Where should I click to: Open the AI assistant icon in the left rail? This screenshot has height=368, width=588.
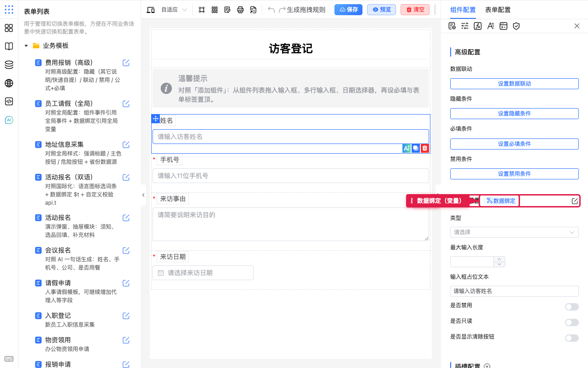point(9,120)
